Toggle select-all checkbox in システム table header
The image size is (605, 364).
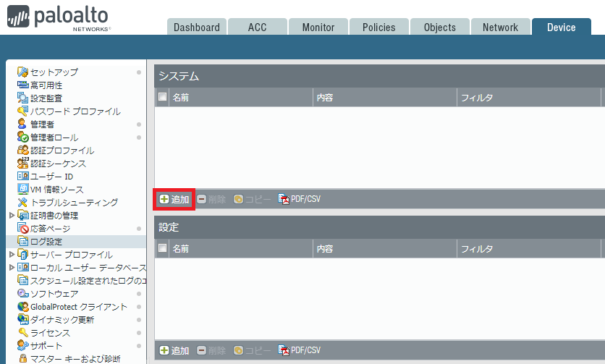(163, 97)
